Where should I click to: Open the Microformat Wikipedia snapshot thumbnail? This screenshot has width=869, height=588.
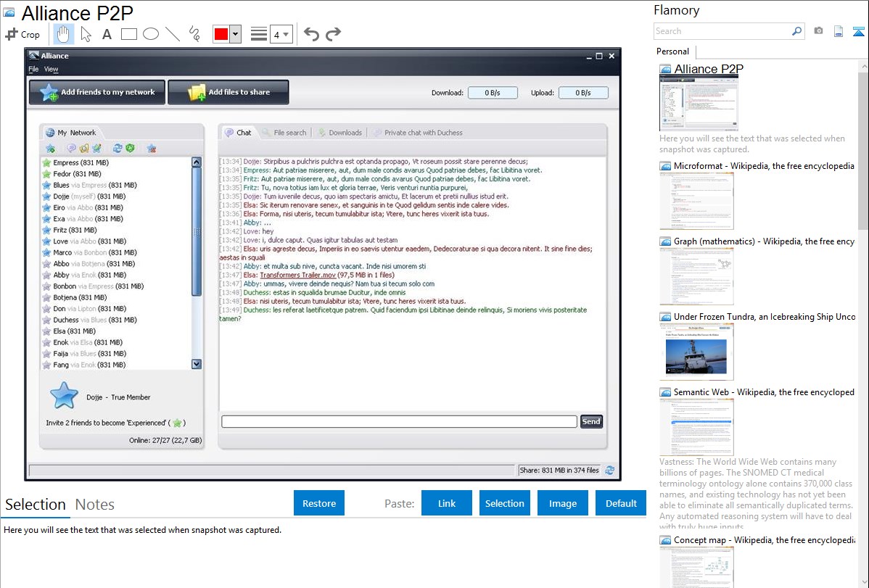[696, 201]
